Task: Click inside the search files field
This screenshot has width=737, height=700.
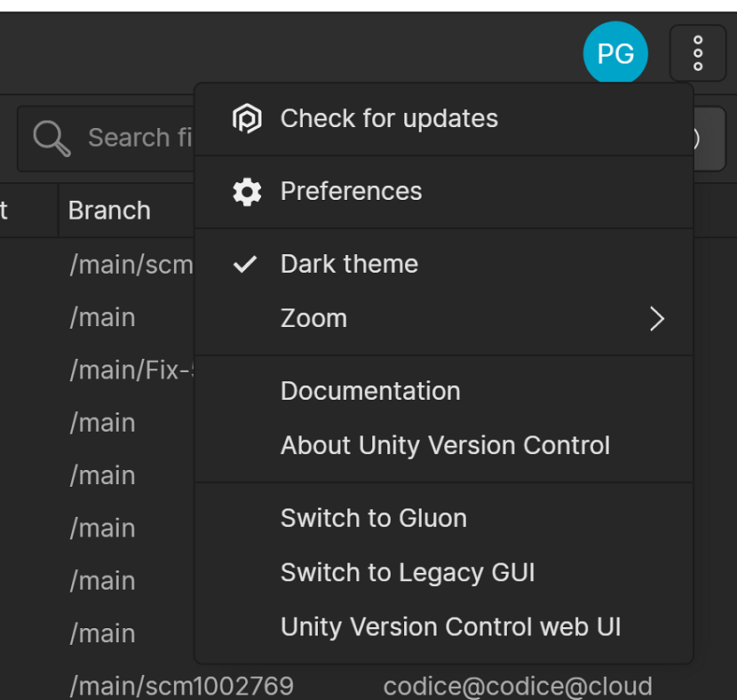Action: coord(133,138)
